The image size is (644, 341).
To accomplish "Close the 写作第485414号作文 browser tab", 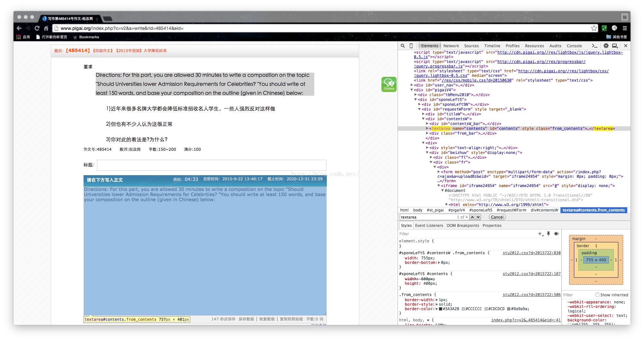I will 97,19.
